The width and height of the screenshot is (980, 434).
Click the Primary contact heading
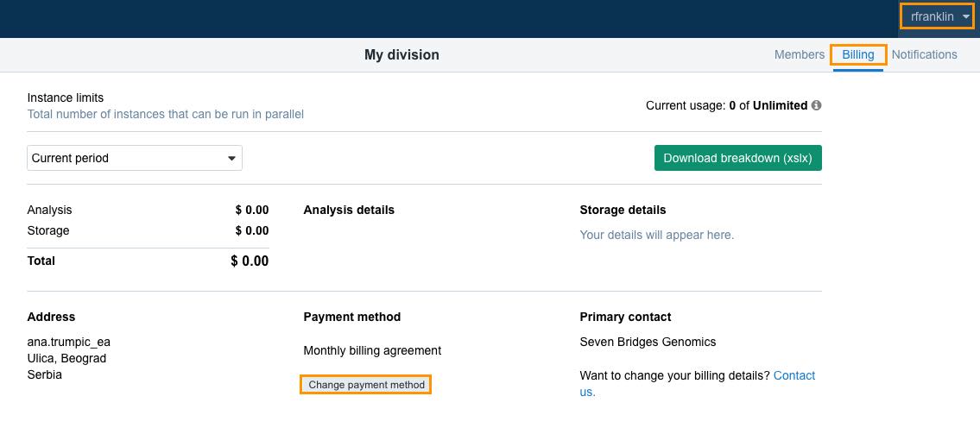[625, 318]
